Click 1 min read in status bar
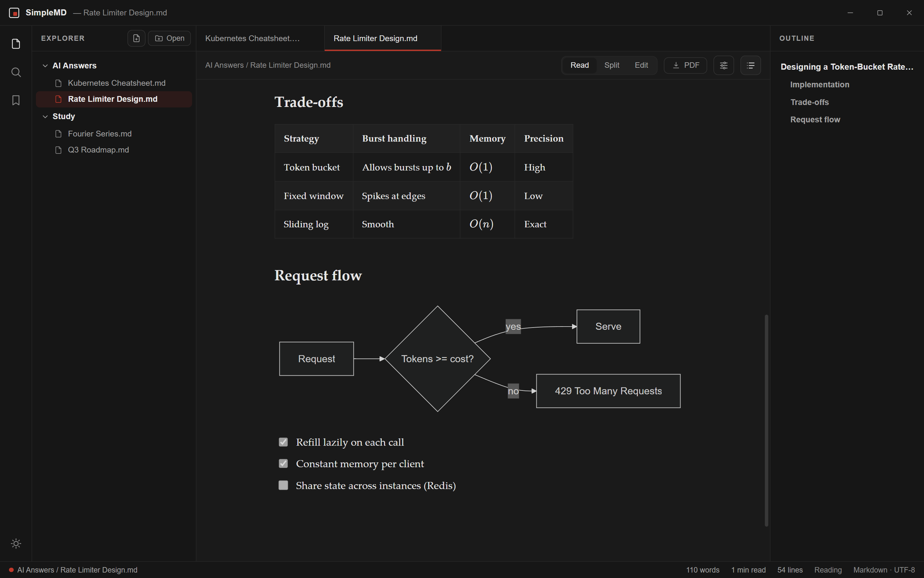The width and height of the screenshot is (924, 578). point(749,570)
